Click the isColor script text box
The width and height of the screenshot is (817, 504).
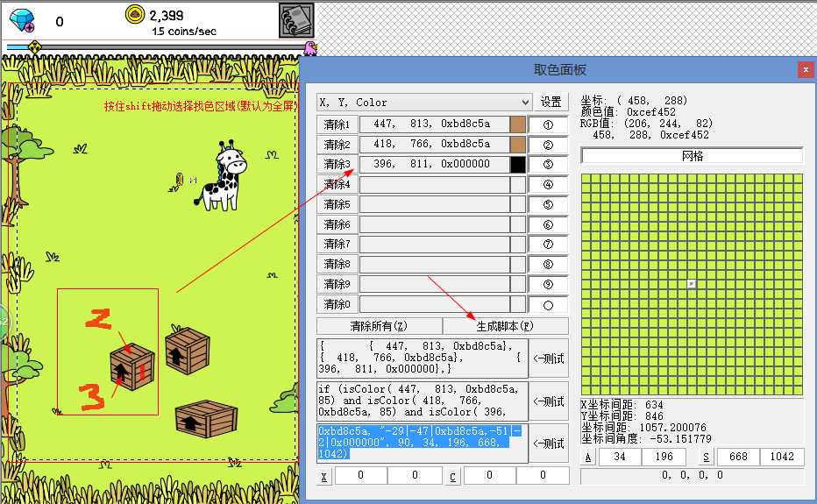(423, 401)
